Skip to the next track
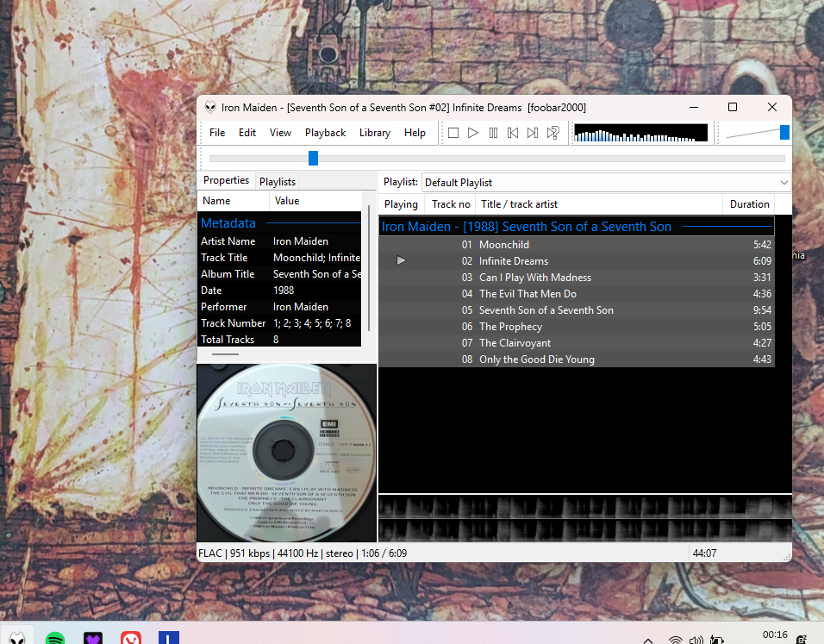The height and width of the screenshot is (644, 824). tap(533, 133)
